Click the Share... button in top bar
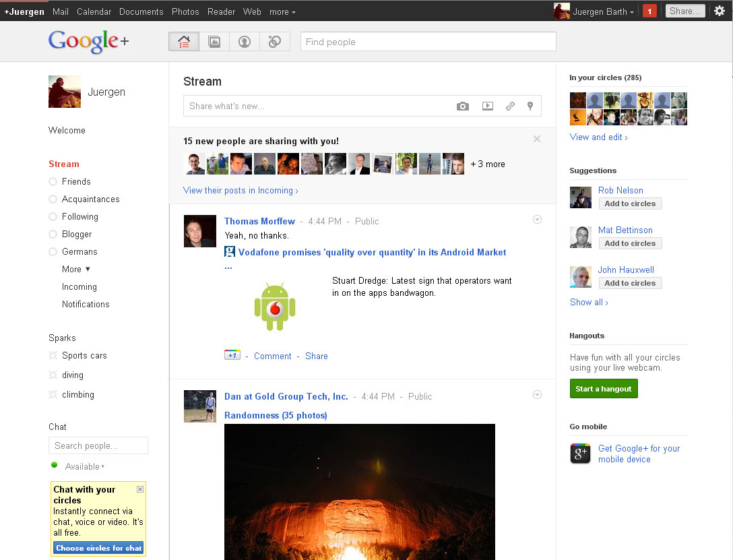The height and width of the screenshot is (560, 733). 685,11
